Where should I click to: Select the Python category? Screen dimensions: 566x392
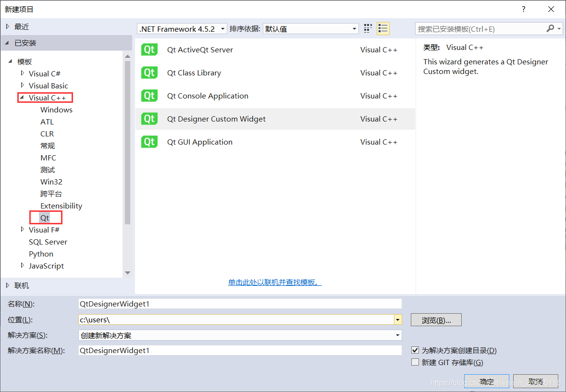click(x=41, y=254)
